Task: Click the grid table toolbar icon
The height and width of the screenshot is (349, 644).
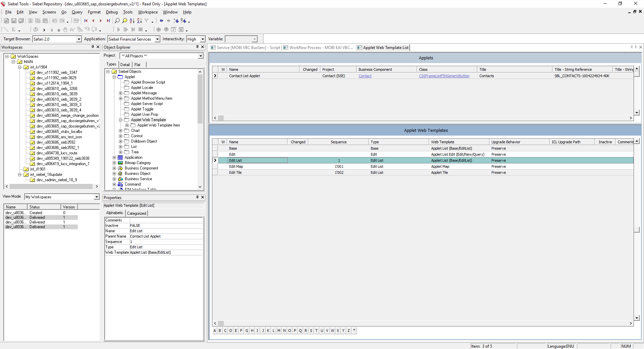Action: pos(181,30)
